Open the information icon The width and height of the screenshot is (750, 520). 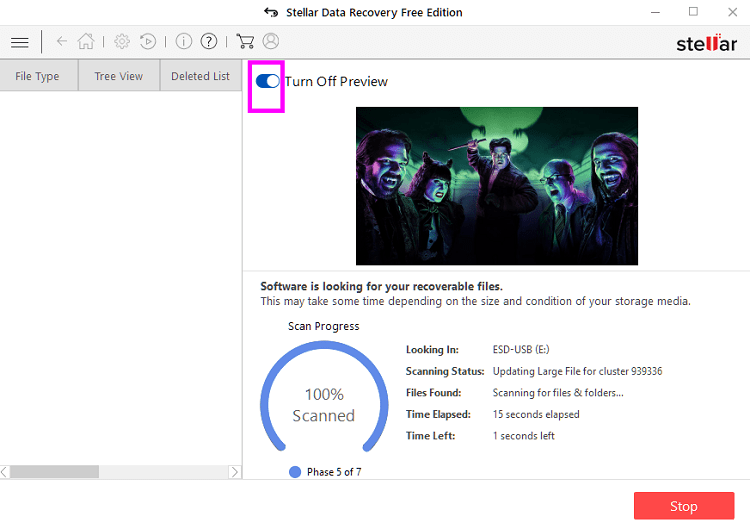184,42
